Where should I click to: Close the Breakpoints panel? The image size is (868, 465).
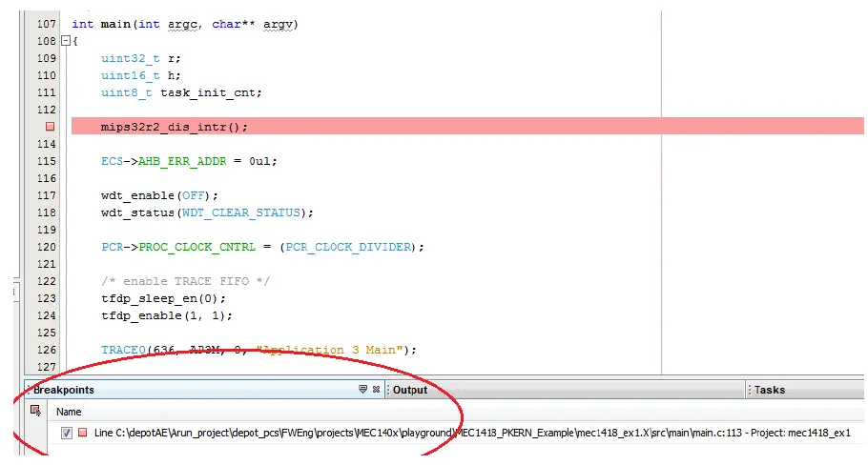[377, 390]
